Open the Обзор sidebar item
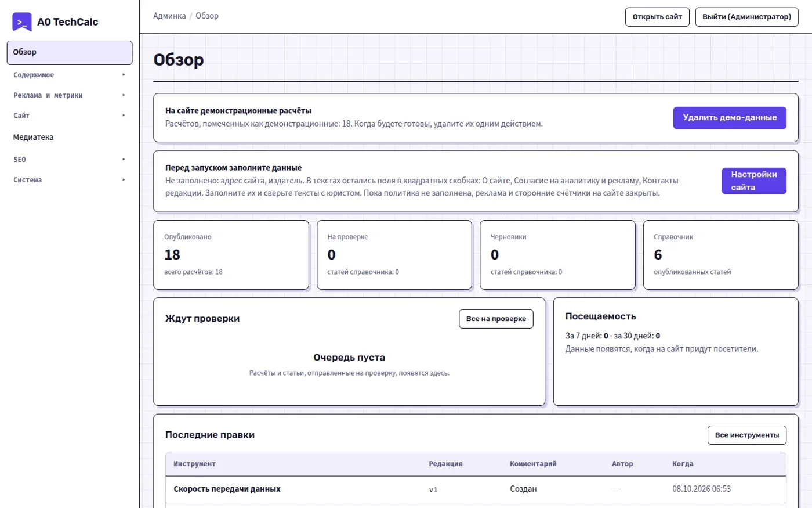The image size is (812, 508). pos(70,52)
